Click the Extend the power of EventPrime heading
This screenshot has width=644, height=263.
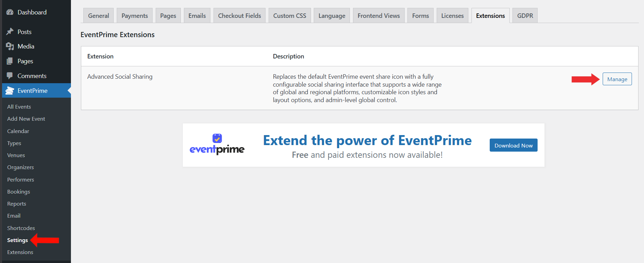pos(367,141)
